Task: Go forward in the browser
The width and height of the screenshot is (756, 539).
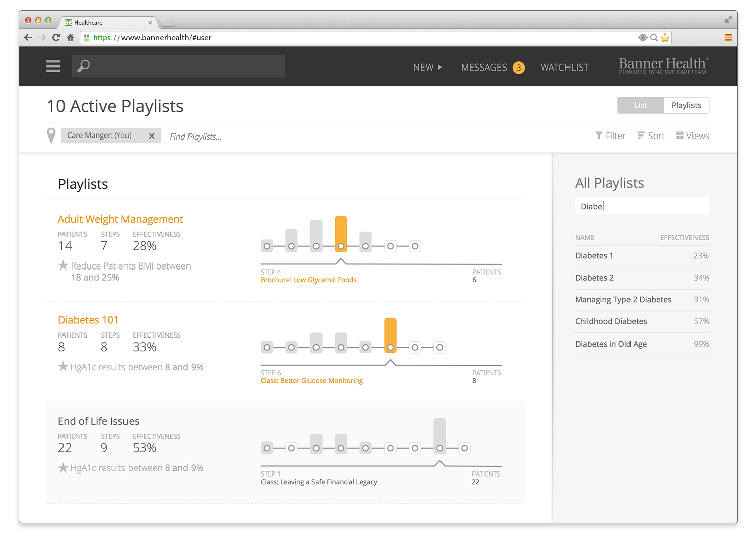Action: coord(42,37)
